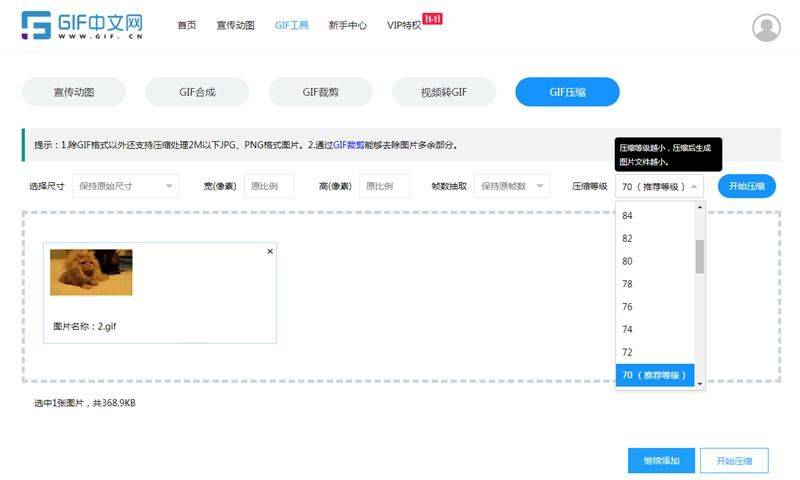800x480 pixels.
Task: Collapse the 压缩等级 dropdown showing 70
Action: pyautogui.click(x=660, y=186)
